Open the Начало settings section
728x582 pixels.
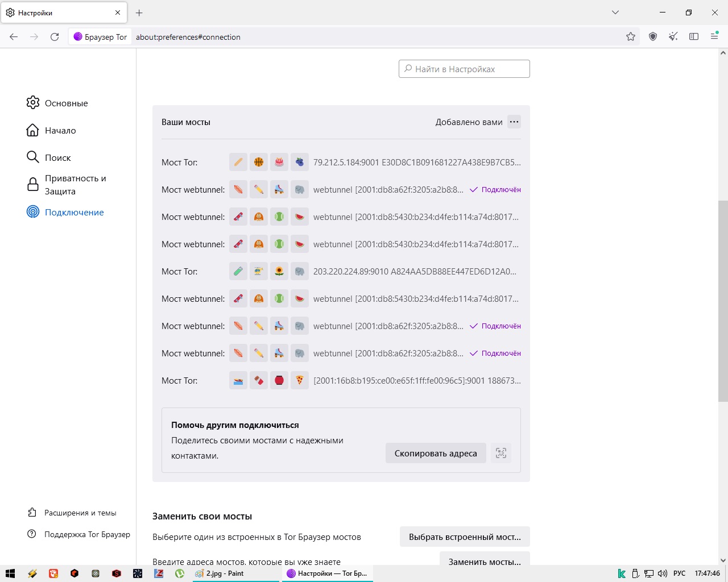(51, 130)
